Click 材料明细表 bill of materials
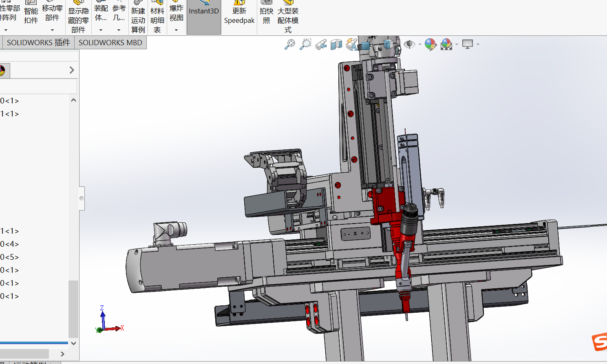The image size is (607, 364). pos(157,16)
